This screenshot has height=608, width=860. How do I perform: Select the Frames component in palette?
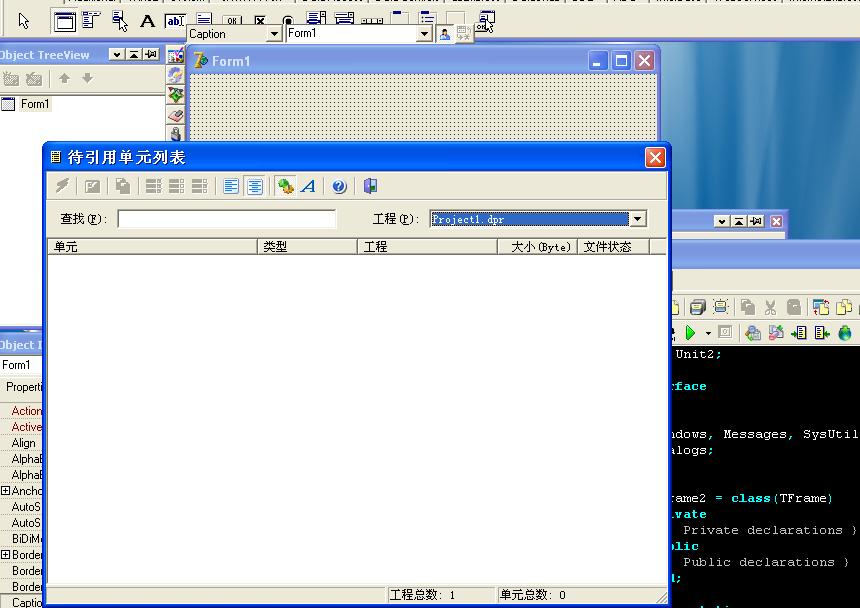[64, 21]
